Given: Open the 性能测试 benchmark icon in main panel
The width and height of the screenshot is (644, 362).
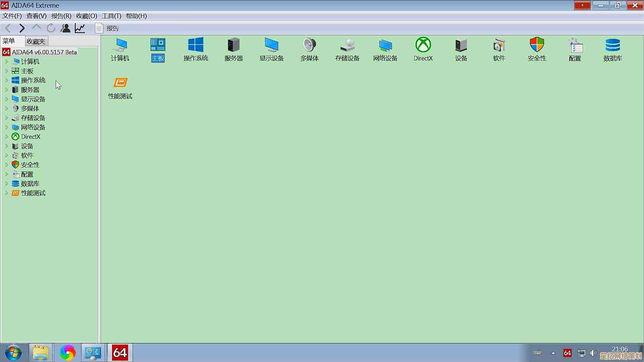Looking at the screenshot, I should click(120, 83).
